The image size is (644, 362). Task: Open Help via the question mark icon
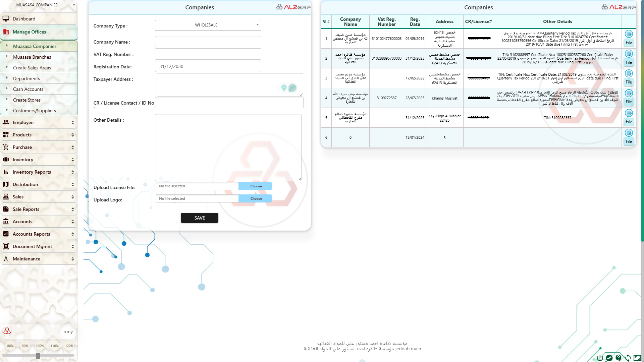point(618,357)
